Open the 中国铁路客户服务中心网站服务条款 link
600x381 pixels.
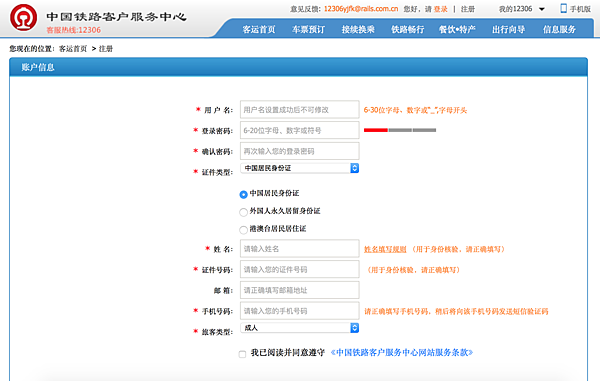click(402, 352)
